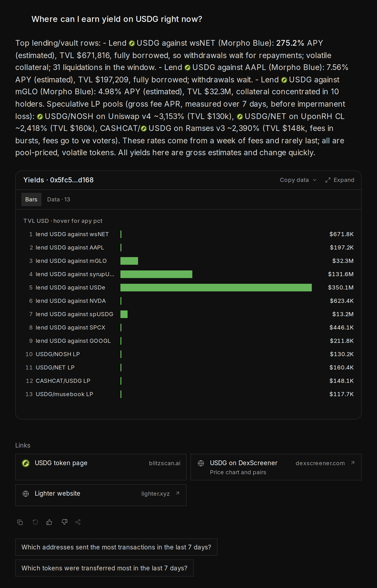Screen dimensions: 377x588
Task: Give a thumbs down to the response
Action: pos(64,522)
